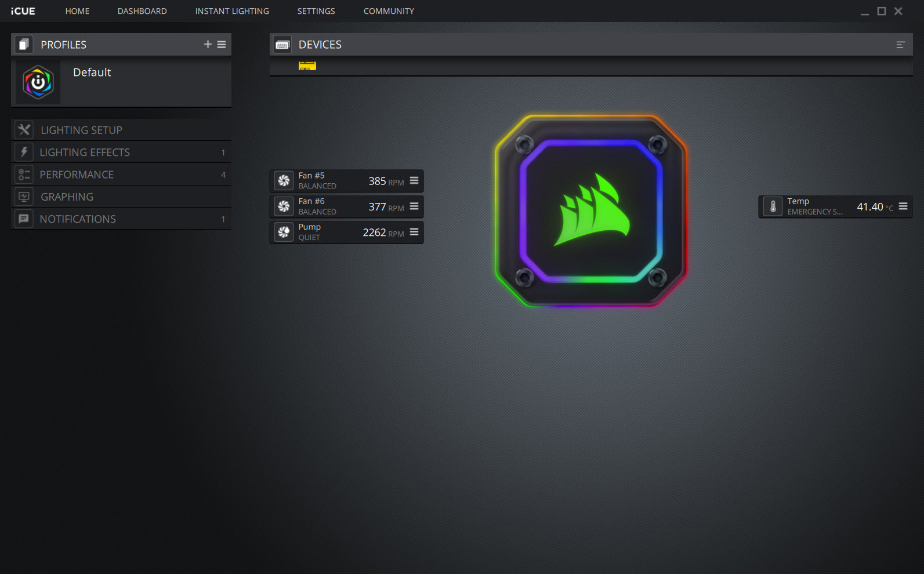This screenshot has height=574, width=924.
Task: Open PERFORMANCE section
Action: (x=77, y=175)
